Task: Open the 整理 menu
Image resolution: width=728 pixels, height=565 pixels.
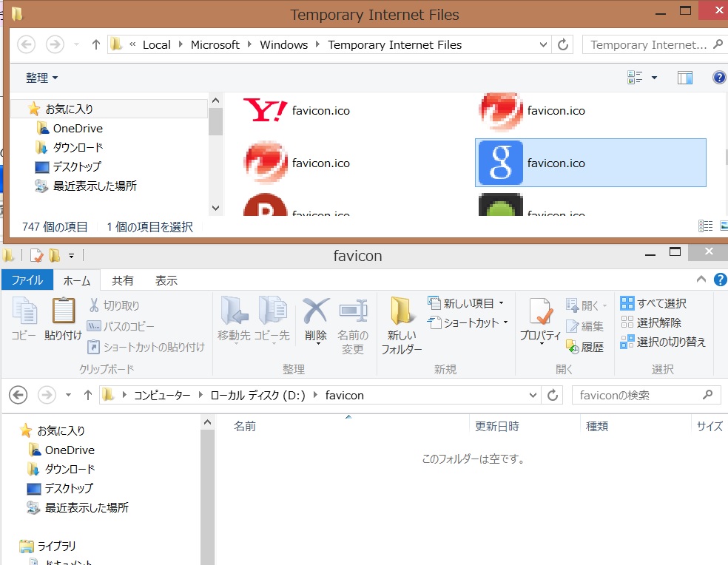Action: (41, 78)
